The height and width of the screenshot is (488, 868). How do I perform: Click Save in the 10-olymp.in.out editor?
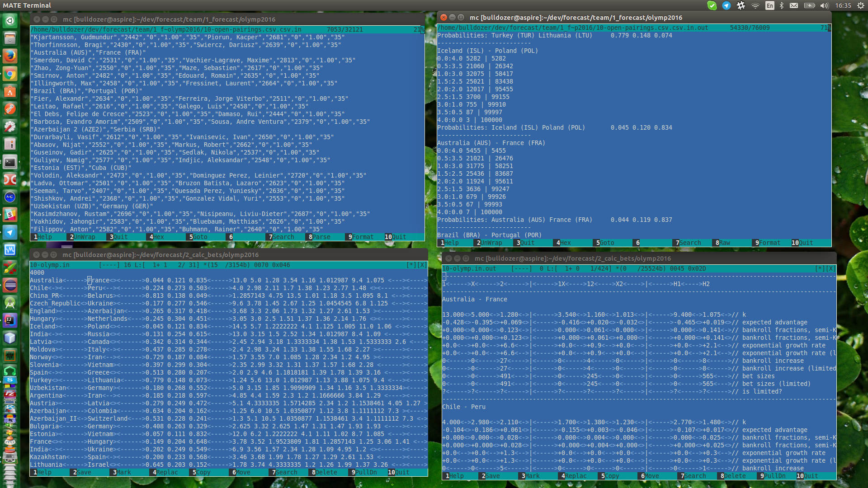492,476
